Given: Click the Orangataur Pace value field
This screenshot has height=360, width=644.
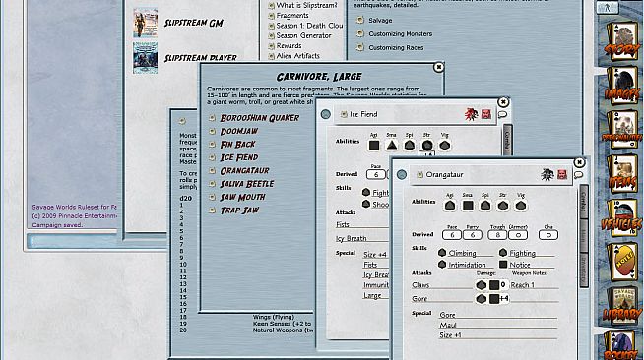Looking at the screenshot, I should (452, 235).
